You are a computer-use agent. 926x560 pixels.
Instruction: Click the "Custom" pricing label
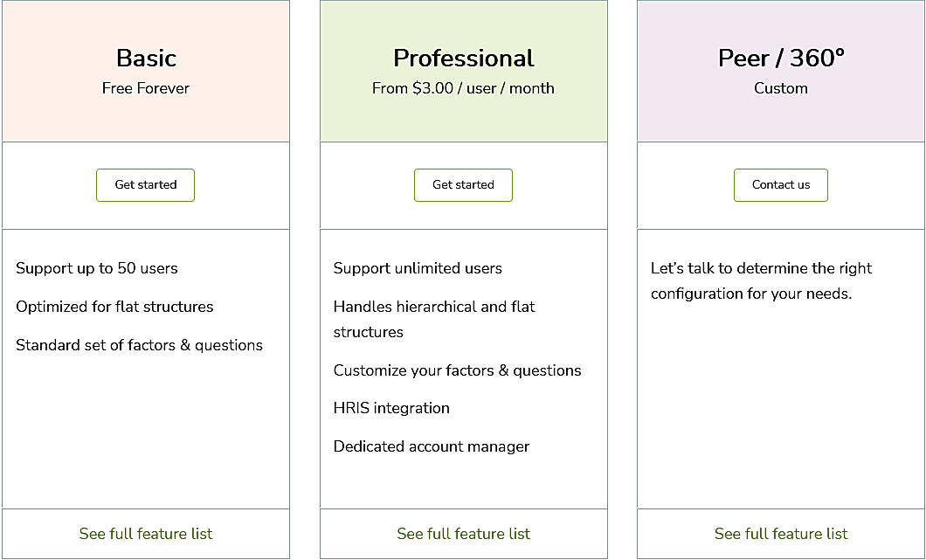click(780, 88)
